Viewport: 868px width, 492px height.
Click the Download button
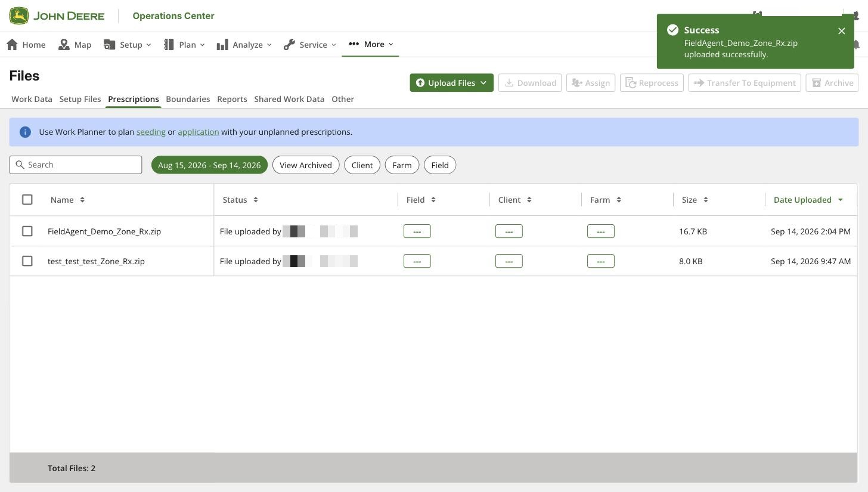pos(530,83)
